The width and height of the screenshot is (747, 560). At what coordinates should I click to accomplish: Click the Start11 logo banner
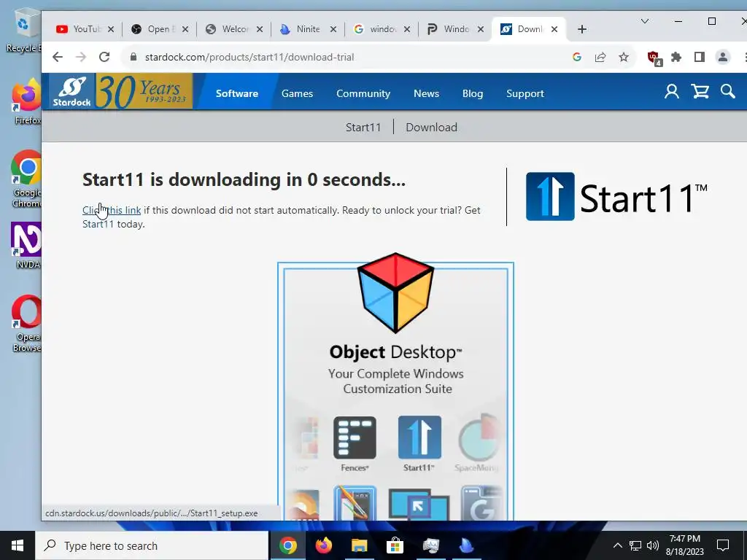(x=616, y=197)
